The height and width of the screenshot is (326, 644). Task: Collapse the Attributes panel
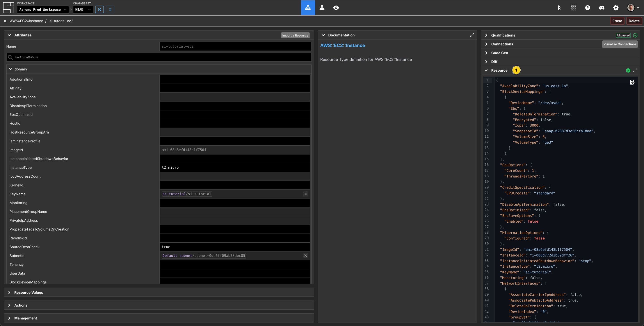point(9,35)
